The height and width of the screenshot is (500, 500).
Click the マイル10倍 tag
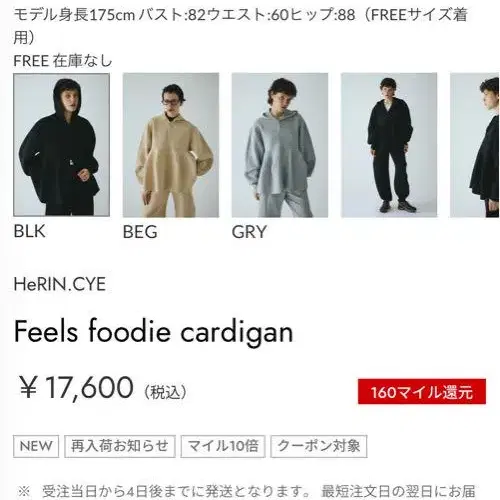click(x=223, y=446)
